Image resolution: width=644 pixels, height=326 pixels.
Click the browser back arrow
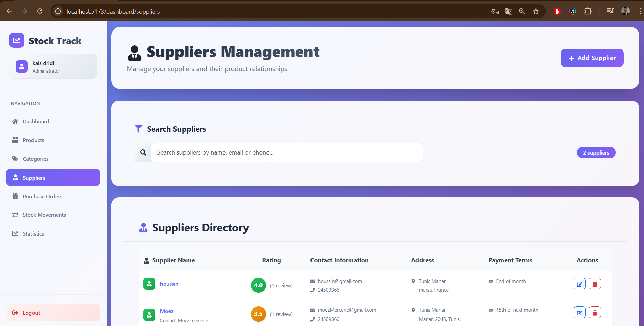pyautogui.click(x=9, y=11)
